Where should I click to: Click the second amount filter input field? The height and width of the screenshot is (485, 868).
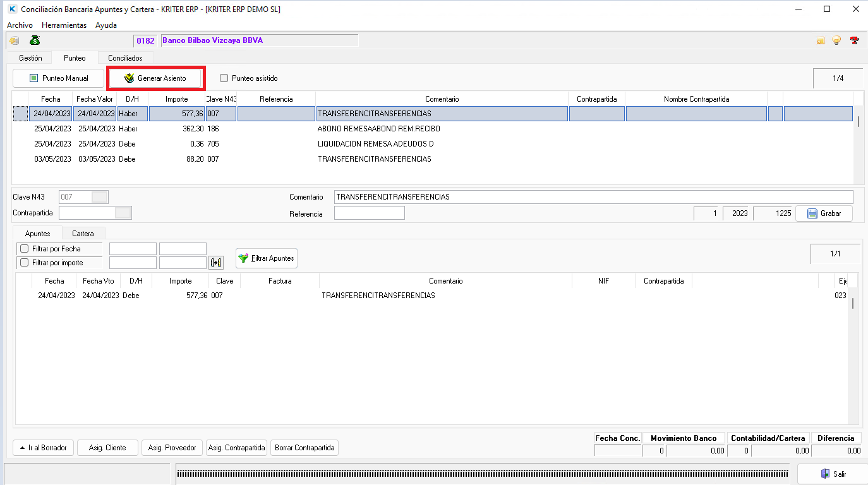click(x=183, y=263)
